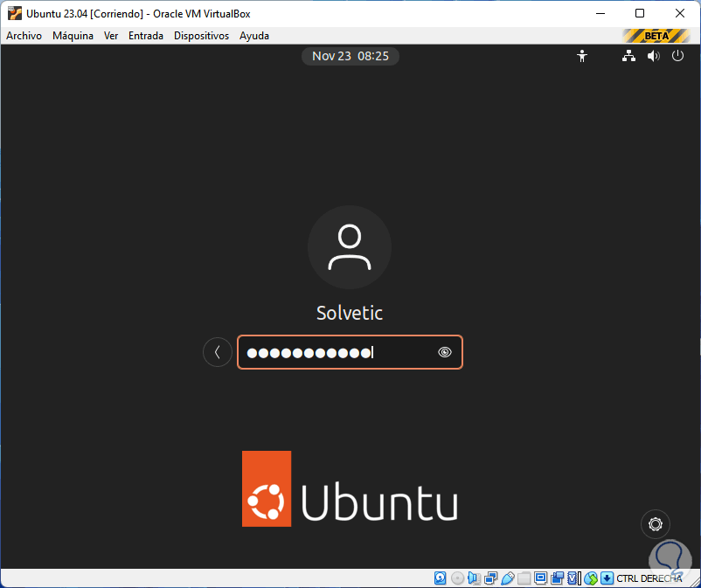Click the mouse integration globe icon
Image resolution: width=701 pixels, height=588 pixels.
(591, 578)
